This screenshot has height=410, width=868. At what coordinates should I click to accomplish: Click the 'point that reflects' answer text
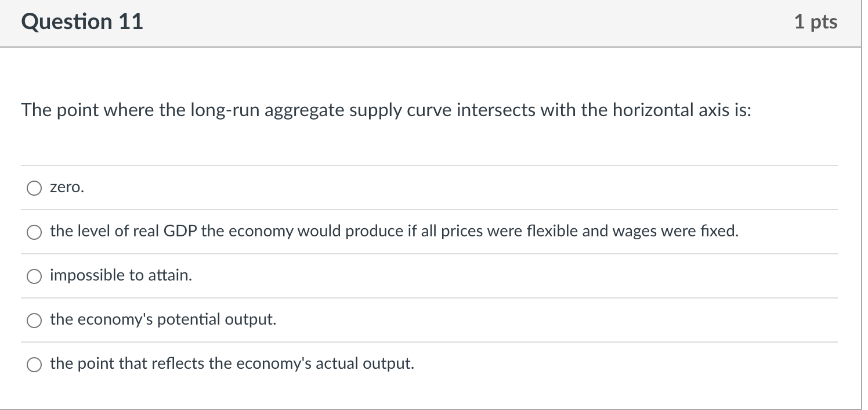(232, 364)
